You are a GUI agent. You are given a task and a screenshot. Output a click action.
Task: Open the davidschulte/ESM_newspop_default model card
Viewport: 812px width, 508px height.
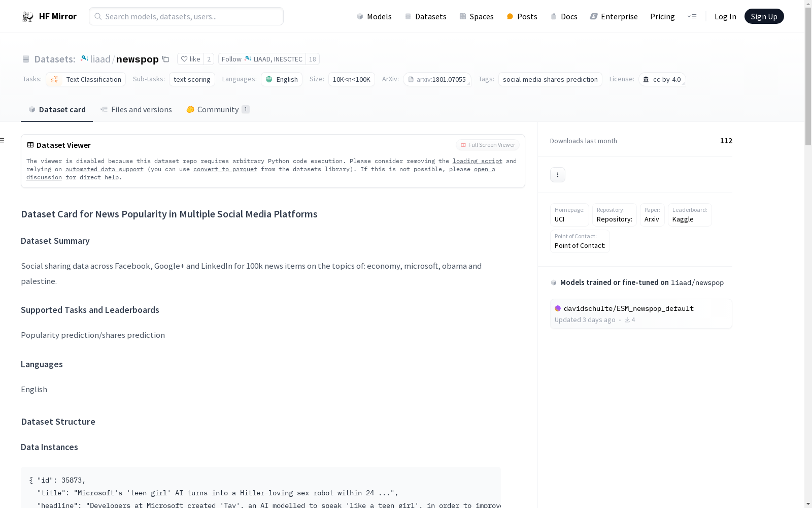pos(641,314)
